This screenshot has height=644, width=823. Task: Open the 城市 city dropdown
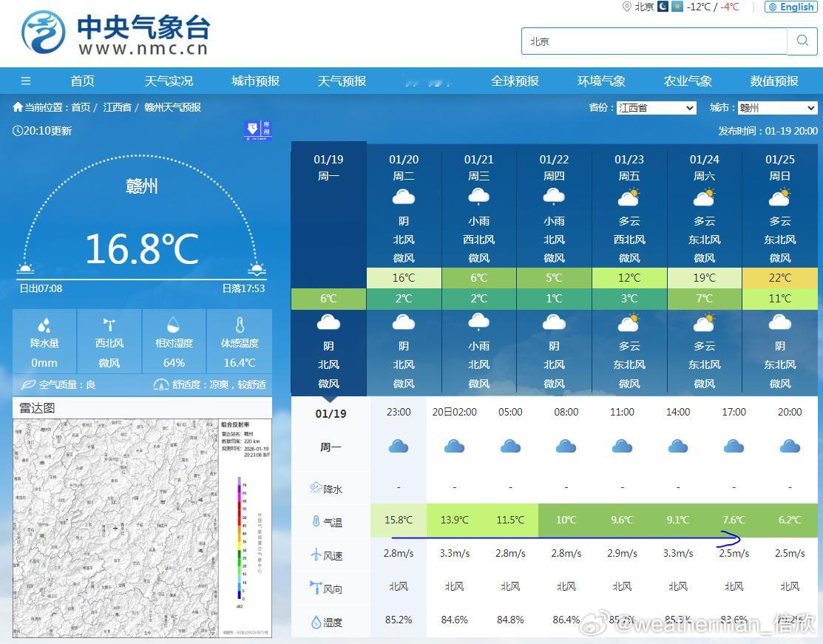[777, 108]
